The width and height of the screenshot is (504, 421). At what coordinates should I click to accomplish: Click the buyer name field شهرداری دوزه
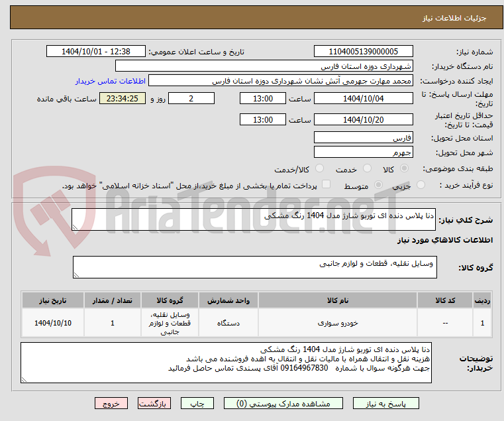(264, 66)
